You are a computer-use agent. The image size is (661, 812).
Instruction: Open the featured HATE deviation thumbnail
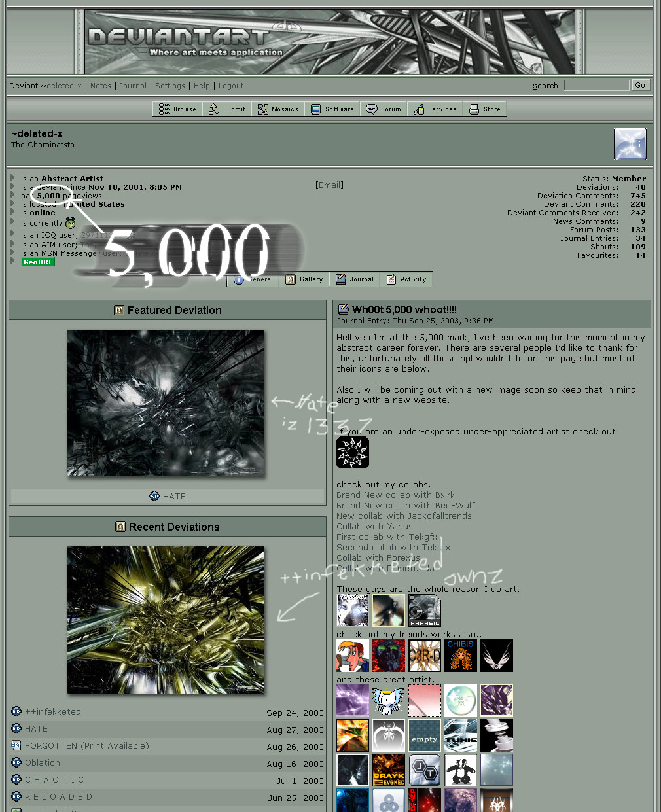click(x=166, y=403)
